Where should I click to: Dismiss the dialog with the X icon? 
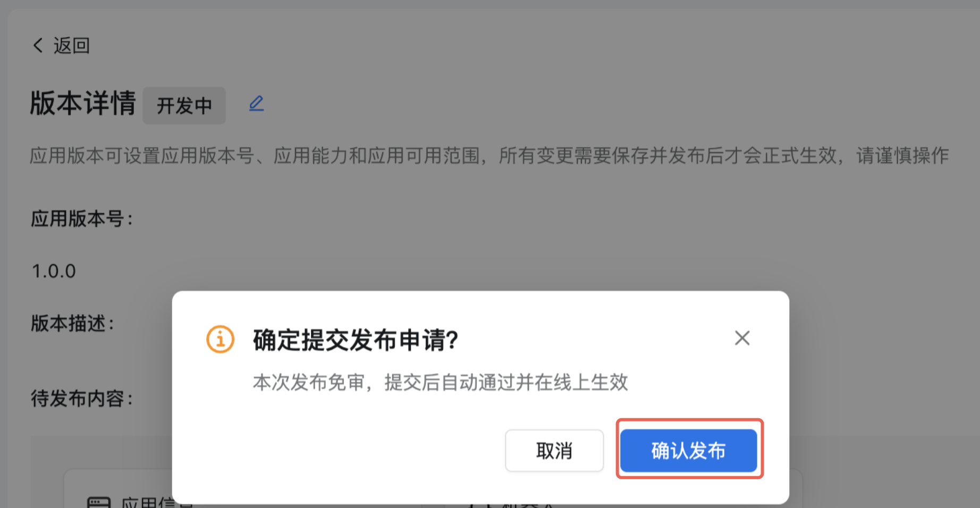742,338
